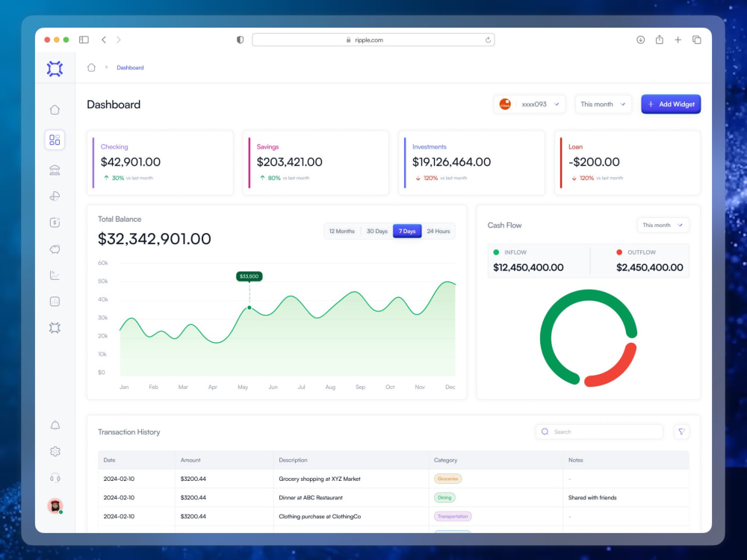Expand the This month period dropdown

click(603, 104)
